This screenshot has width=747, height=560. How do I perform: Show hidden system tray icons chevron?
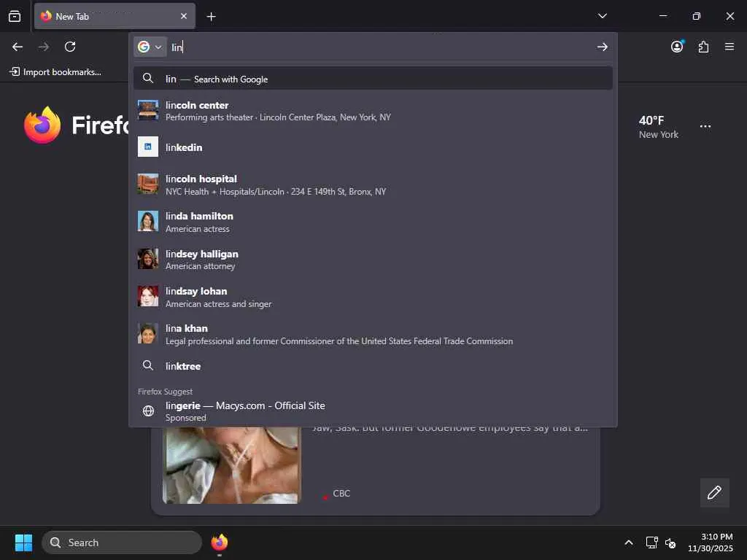(628, 542)
